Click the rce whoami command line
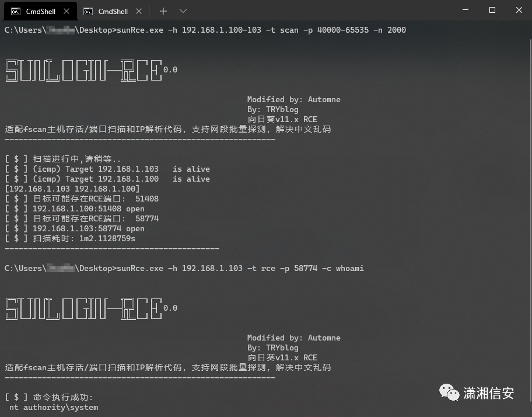The height and width of the screenshot is (417, 532). point(184,268)
